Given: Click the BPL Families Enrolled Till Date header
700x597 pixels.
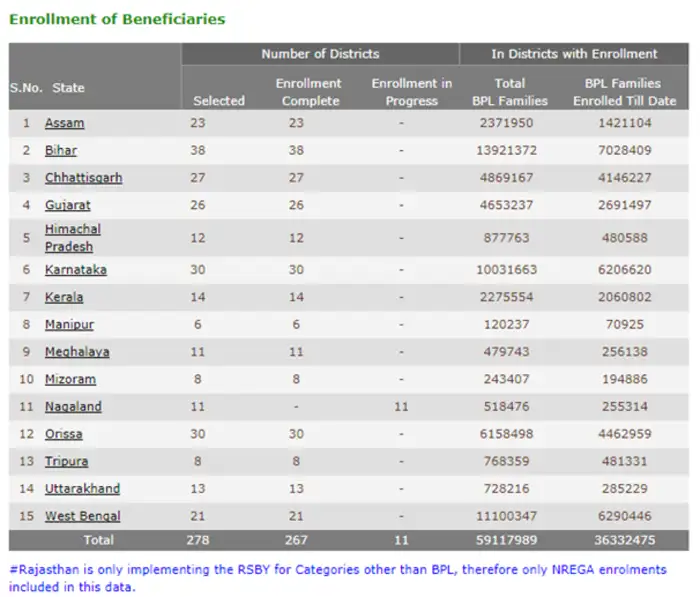Looking at the screenshot, I should tap(624, 92).
